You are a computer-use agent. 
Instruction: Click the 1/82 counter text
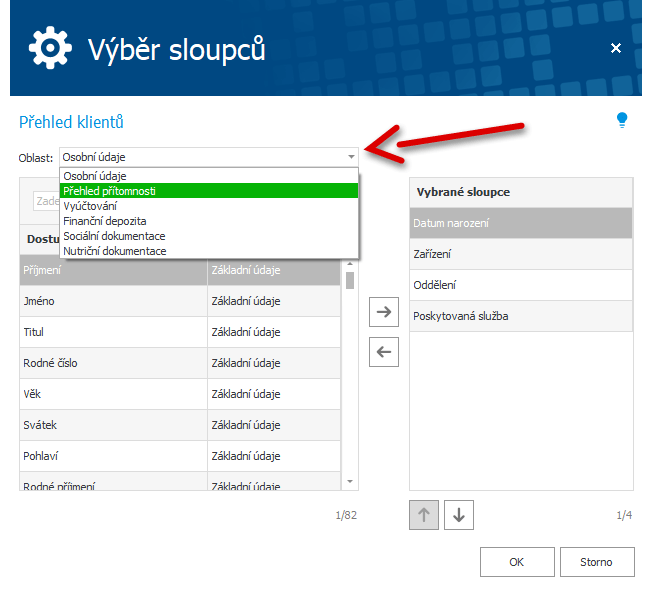(x=346, y=515)
